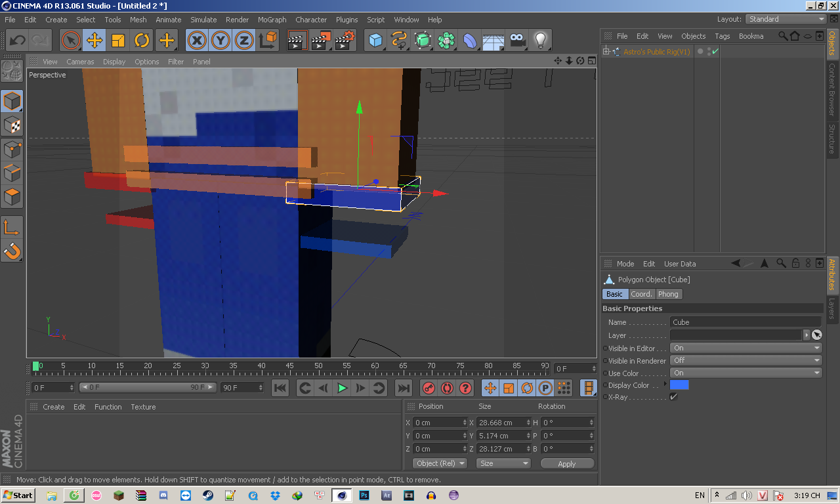Enable the Snap magnet tool
Image resolution: width=840 pixels, height=504 pixels.
click(12, 251)
